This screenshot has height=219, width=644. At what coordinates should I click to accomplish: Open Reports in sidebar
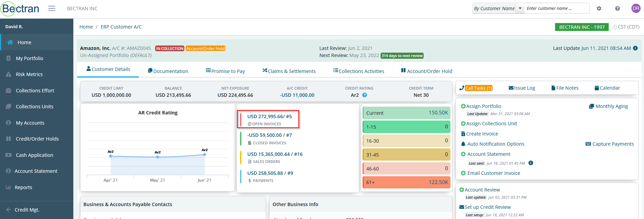[37, 187]
